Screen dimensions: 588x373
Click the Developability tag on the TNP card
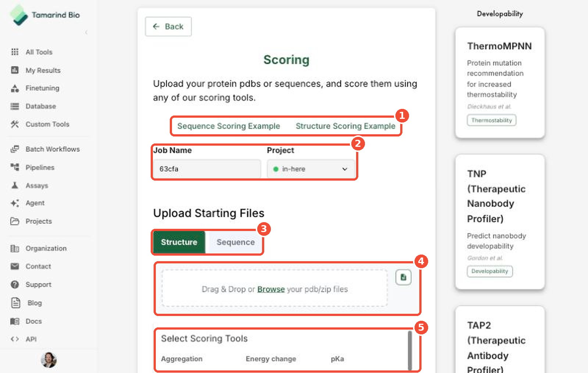tap(490, 271)
